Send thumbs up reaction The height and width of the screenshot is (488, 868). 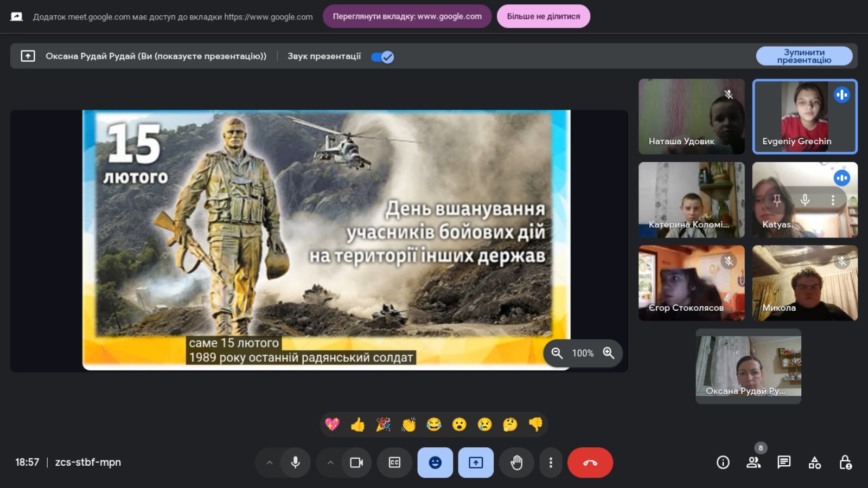(358, 425)
